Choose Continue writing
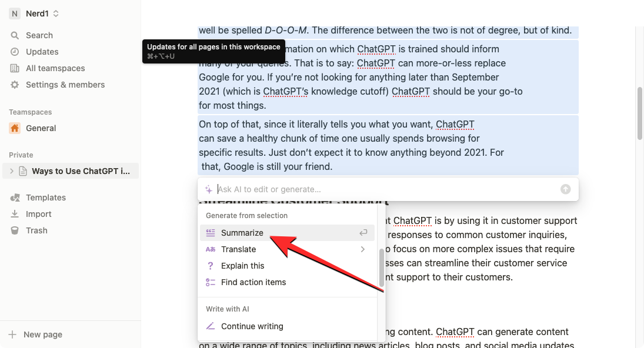644x348 pixels. pos(252,326)
